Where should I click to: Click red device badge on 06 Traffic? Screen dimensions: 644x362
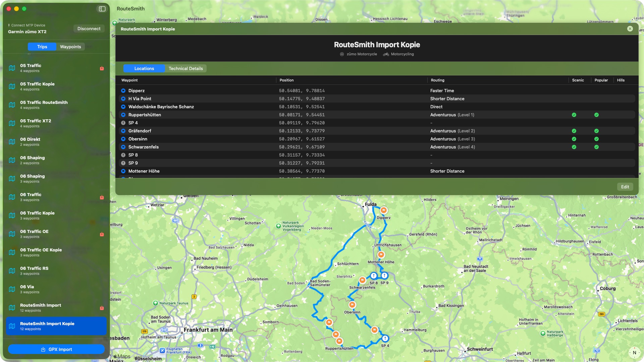click(x=102, y=197)
